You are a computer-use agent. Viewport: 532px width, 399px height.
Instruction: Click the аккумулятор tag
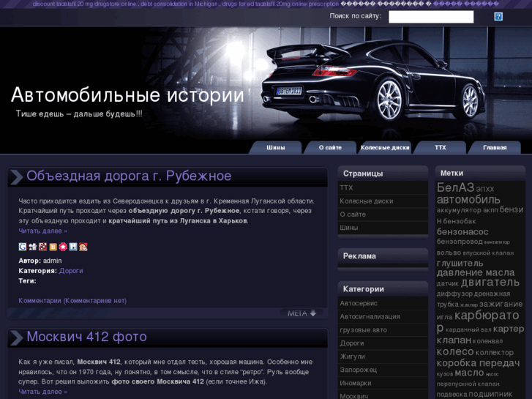click(x=459, y=211)
